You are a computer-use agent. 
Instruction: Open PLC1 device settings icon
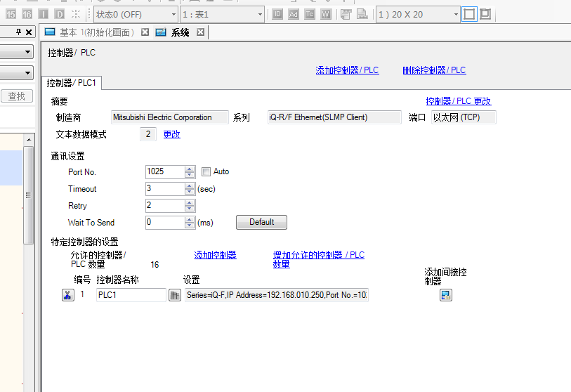(x=175, y=295)
